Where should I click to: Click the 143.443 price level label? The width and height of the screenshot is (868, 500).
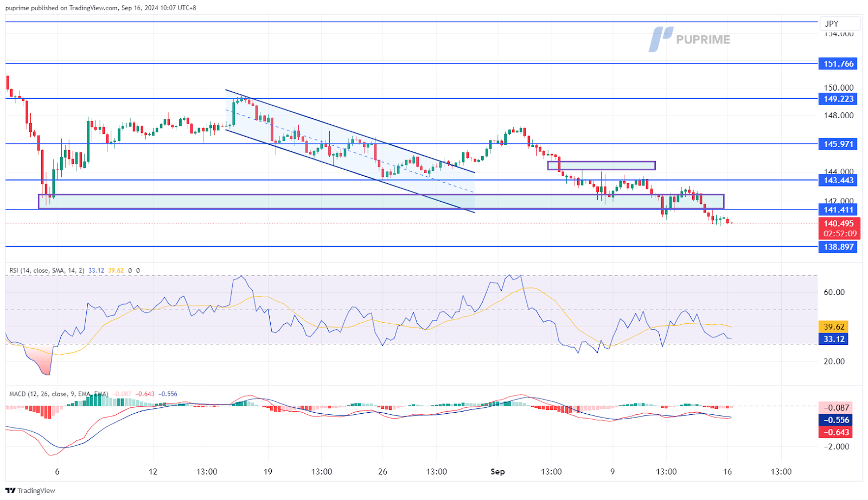pyautogui.click(x=839, y=180)
